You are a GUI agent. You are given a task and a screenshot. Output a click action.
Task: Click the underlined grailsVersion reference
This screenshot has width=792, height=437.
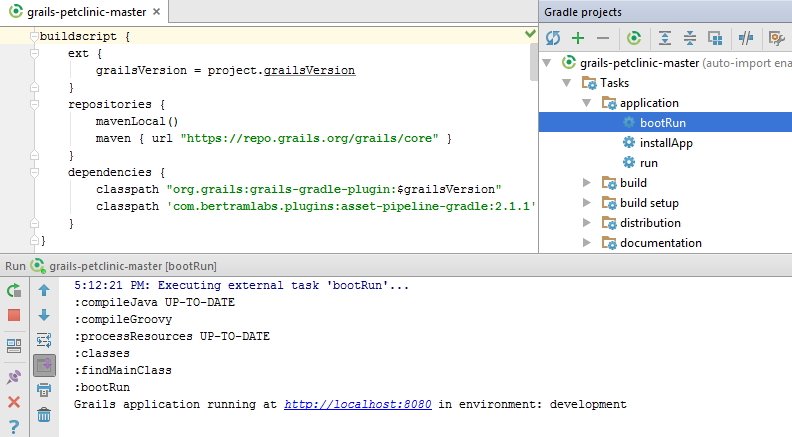tap(309, 70)
